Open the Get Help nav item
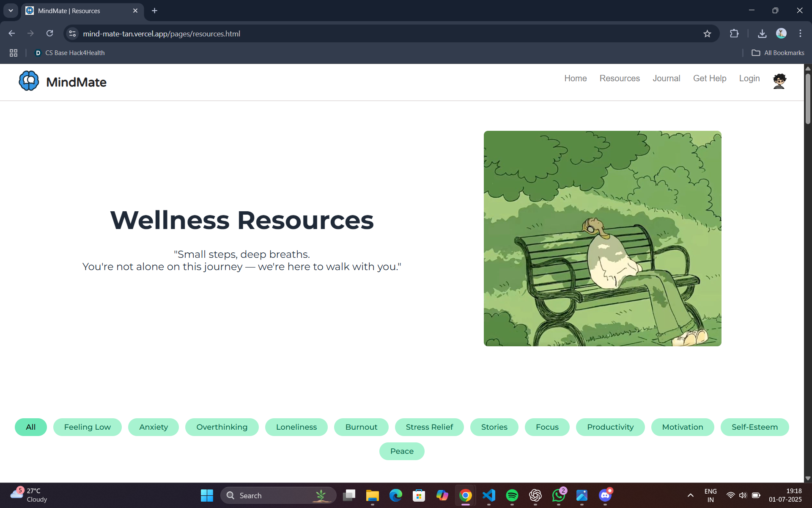 click(x=709, y=78)
